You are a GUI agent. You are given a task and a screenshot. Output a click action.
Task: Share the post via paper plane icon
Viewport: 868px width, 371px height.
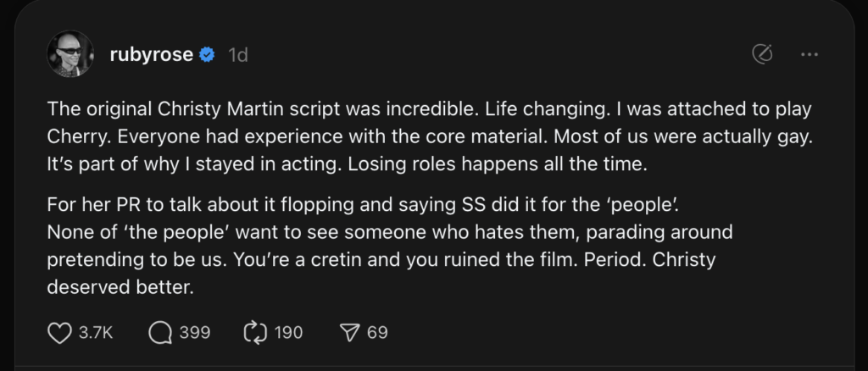[x=348, y=333]
